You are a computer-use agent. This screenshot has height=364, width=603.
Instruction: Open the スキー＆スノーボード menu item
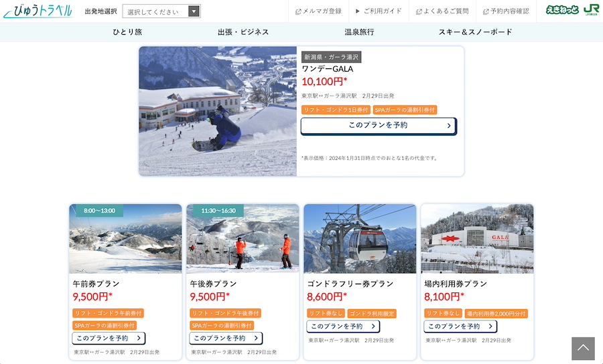click(475, 32)
